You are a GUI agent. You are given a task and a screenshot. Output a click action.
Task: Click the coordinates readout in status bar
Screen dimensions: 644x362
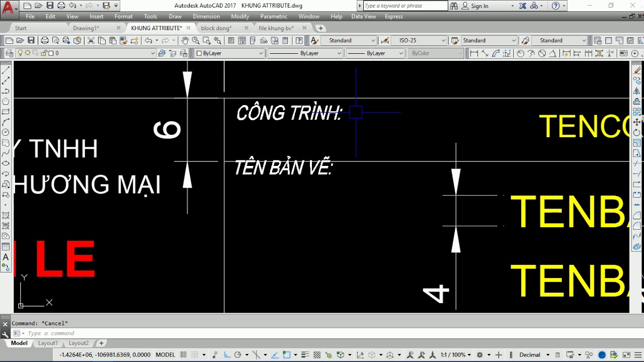click(x=105, y=354)
